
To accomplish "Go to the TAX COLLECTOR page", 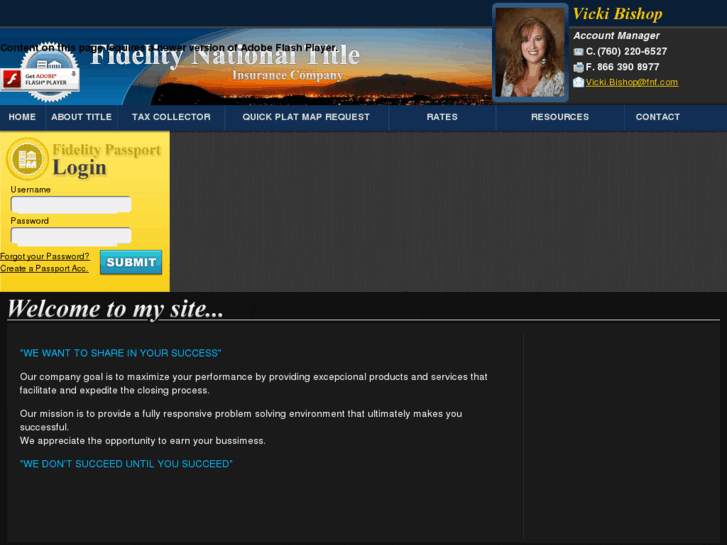I will tap(171, 117).
